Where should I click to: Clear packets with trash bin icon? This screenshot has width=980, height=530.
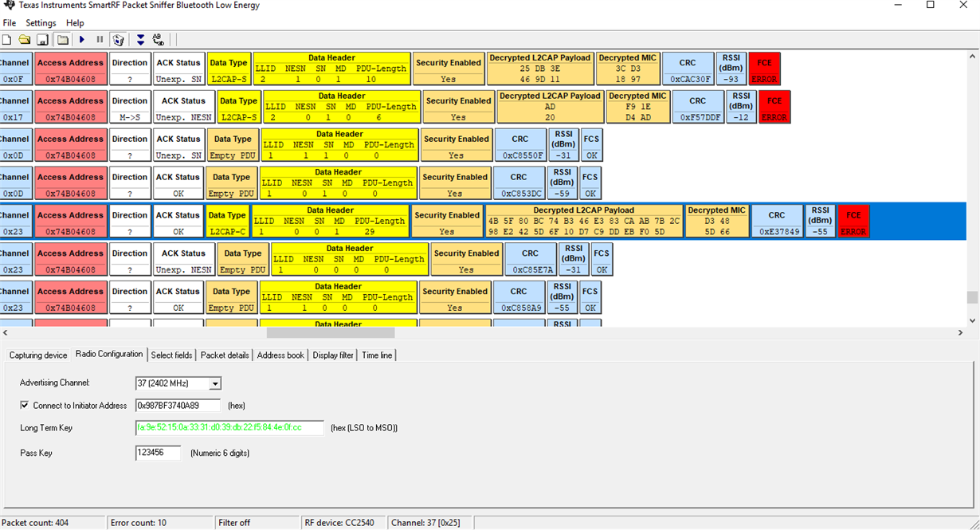tap(118, 39)
